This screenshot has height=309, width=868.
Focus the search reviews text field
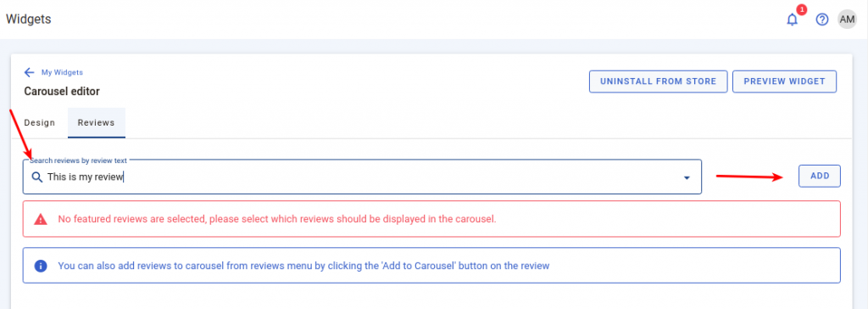coord(362,177)
